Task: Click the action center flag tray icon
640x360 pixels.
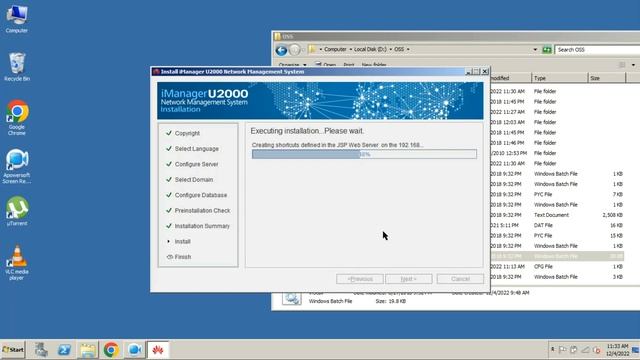Action: (562, 350)
